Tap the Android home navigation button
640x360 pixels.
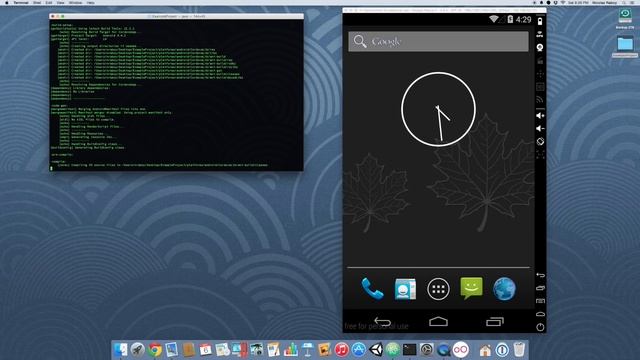(x=438, y=322)
